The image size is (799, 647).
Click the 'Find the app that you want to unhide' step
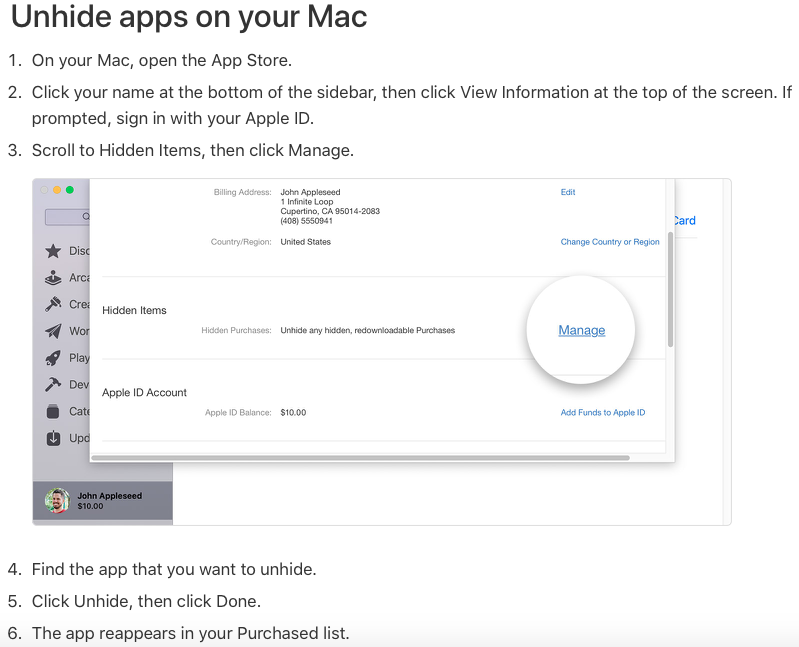point(174,569)
